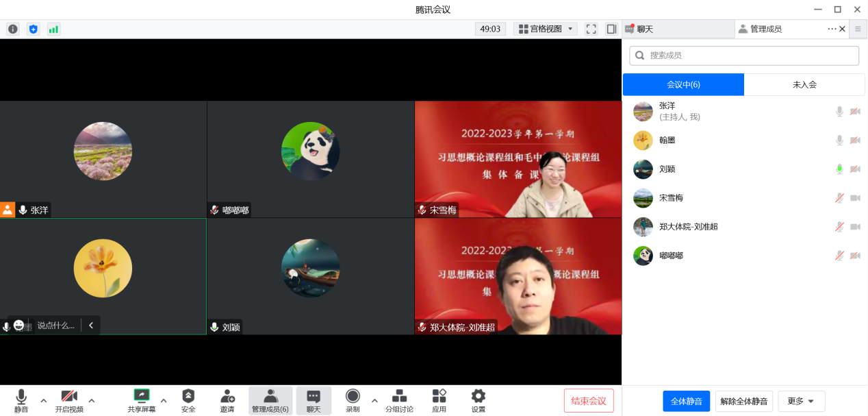
Task: Click the 说点什么... chat input
Action: coord(55,326)
